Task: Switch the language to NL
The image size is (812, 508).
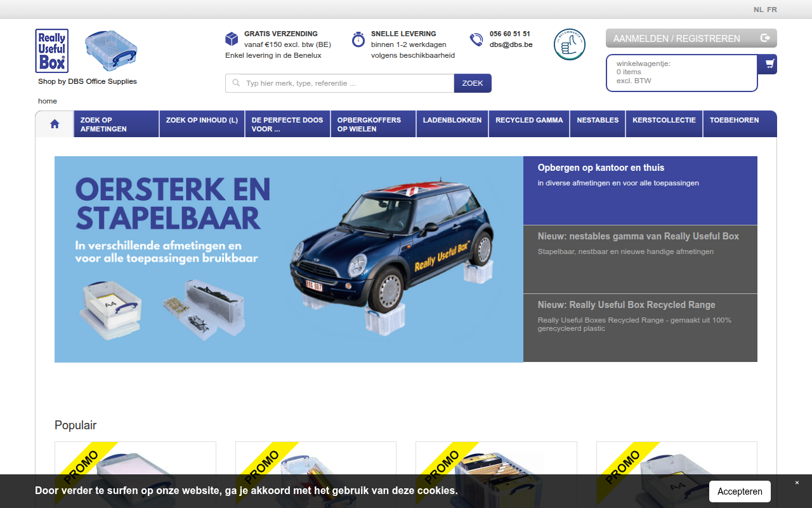Action: point(759,10)
